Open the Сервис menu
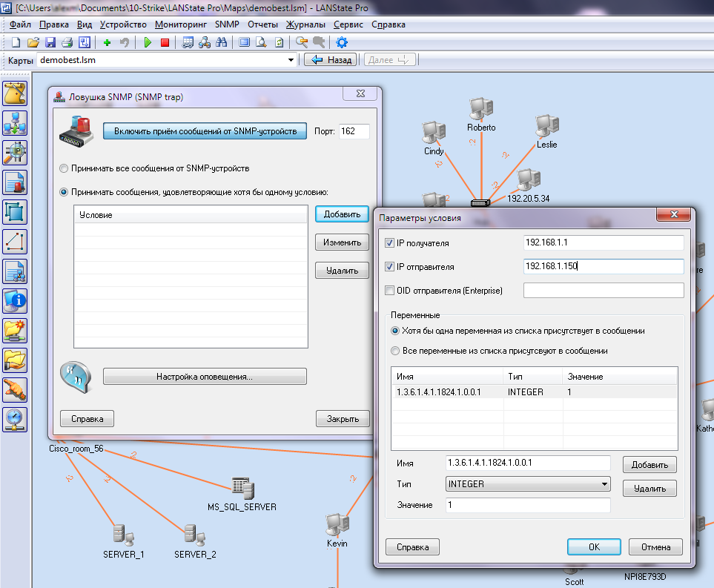Viewport: 714px width, 588px height. click(348, 24)
